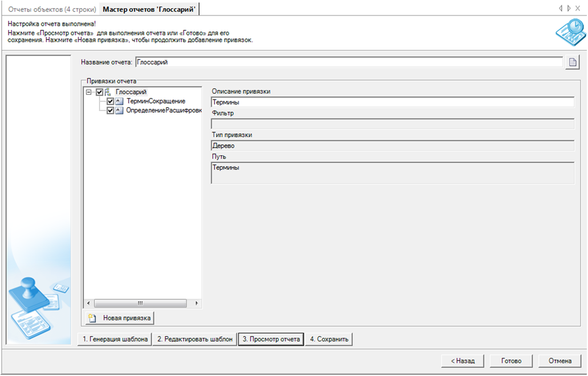Image resolution: width=588 pixels, height=376 pixels.
Task: Toggle the ОпределениеРасшифровка checkbox
Action: pos(110,110)
